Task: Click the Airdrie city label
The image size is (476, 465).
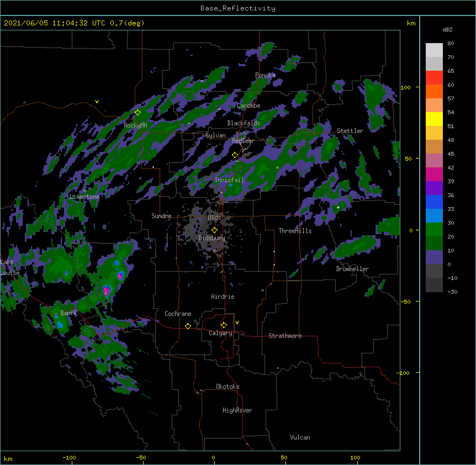Action: click(x=223, y=297)
